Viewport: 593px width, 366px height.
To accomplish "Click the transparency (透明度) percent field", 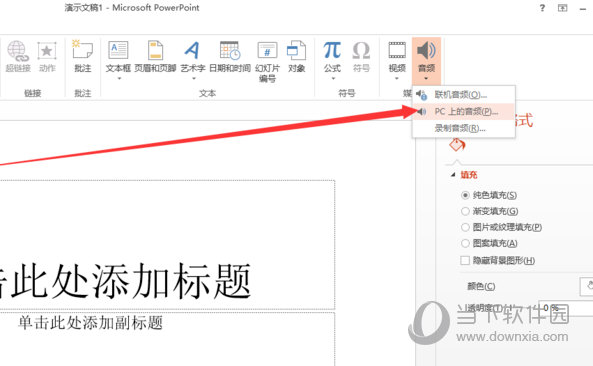I will (x=566, y=308).
